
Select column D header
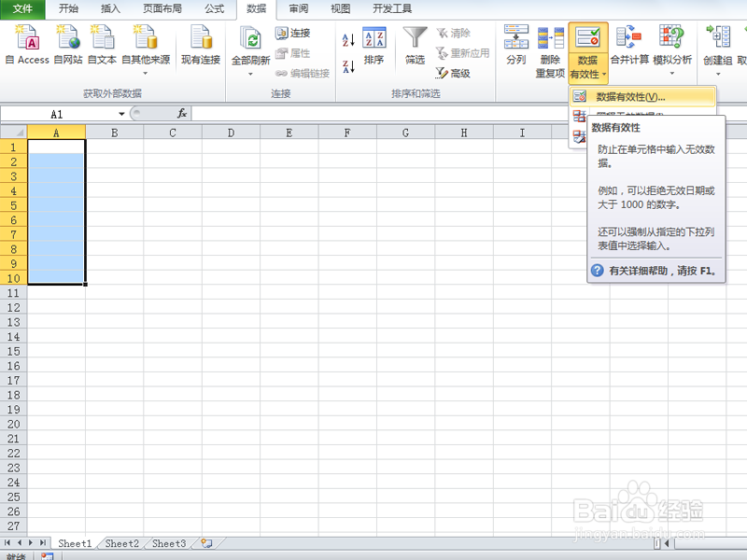click(231, 133)
